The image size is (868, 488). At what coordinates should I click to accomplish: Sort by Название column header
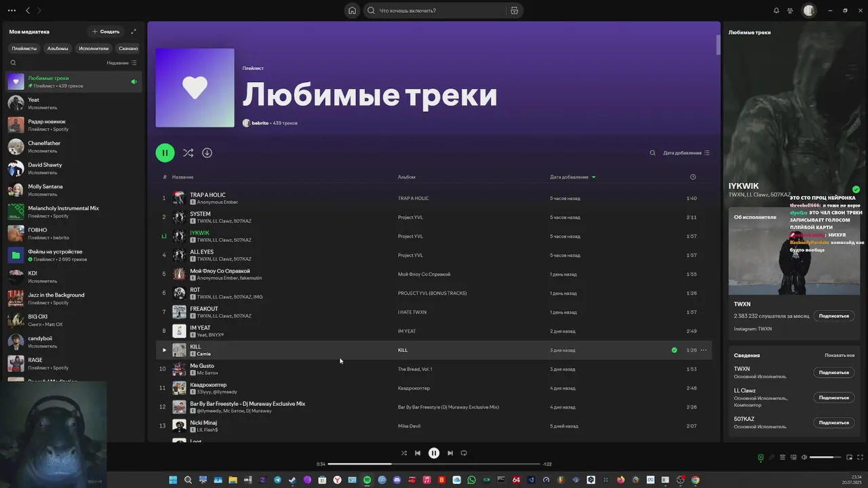pos(182,177)
